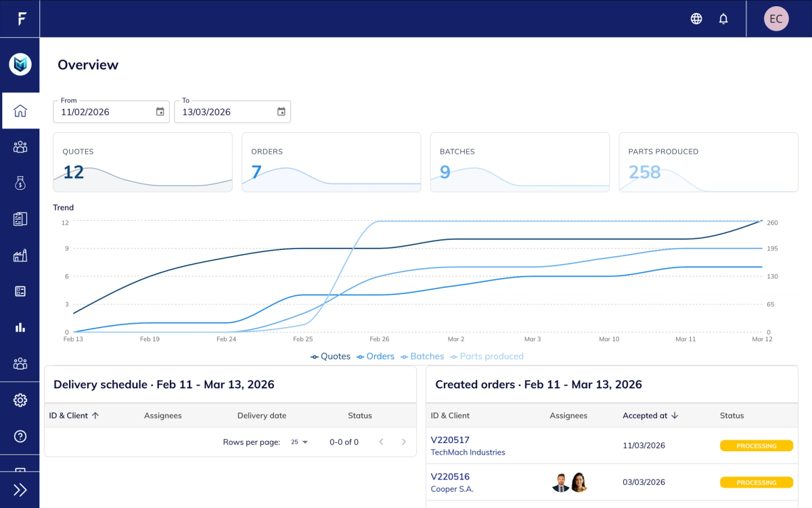The width and height of the screenshot is (812, 508).
Task: Open calendar picker for the To date
Action: click(x=281, y=112)
